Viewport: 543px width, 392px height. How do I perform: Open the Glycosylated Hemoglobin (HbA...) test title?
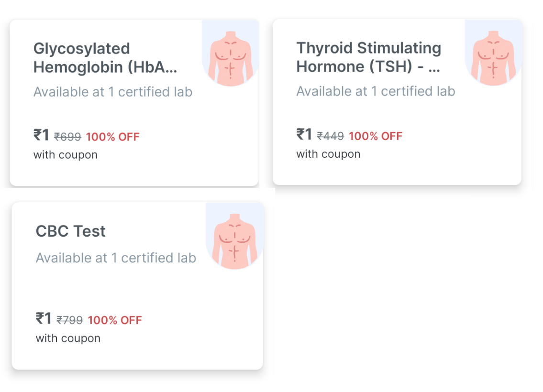[105, 58]
